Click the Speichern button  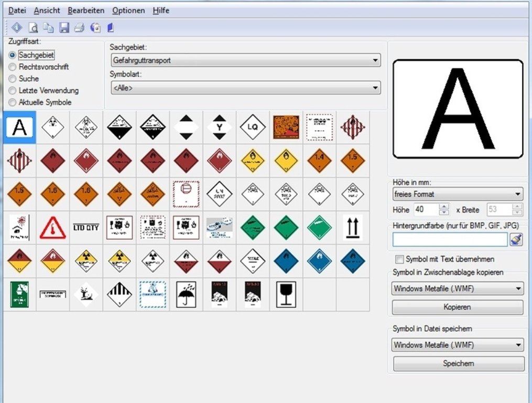click(x=459, y=364)
